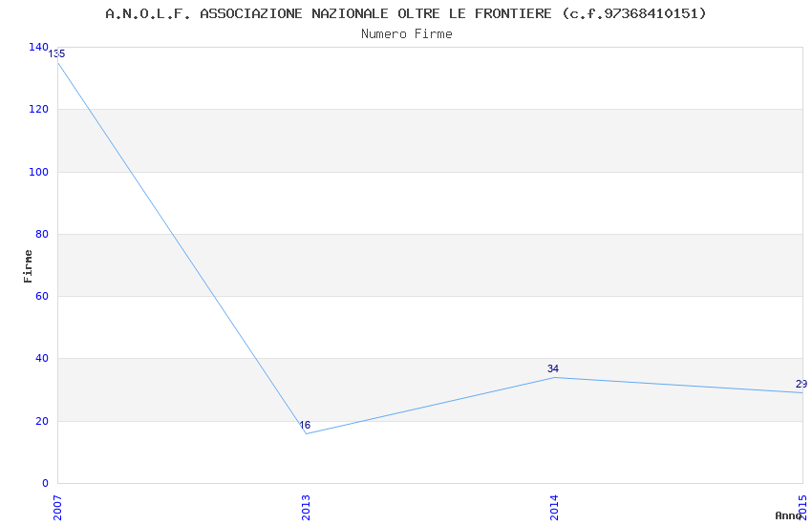Click the y-axis value 80
This screenshot has width=812, height=525.
tap(42, 234)
